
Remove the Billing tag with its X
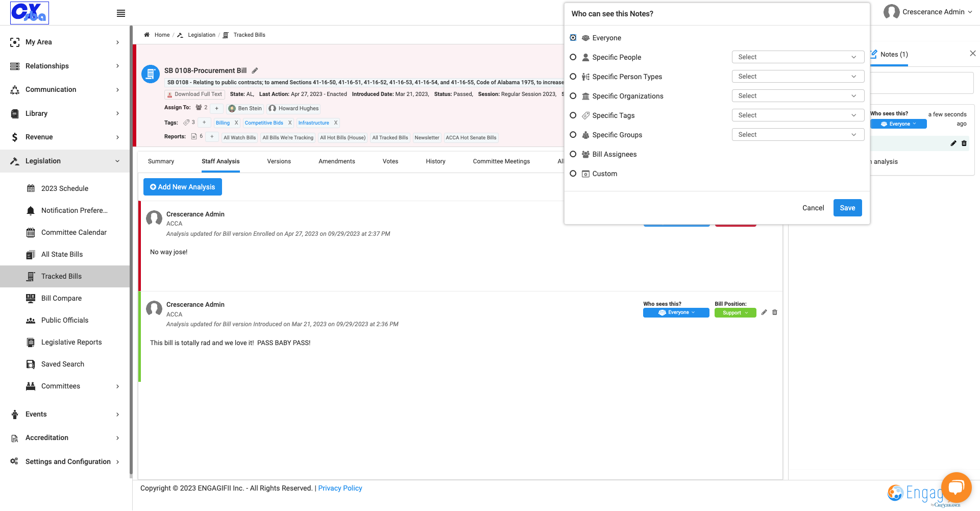tap(236, 123)
